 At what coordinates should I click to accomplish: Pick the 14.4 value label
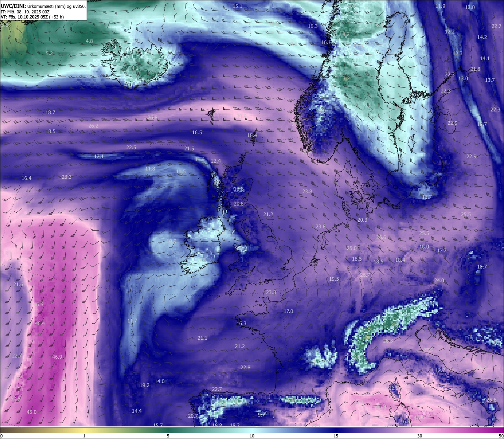[137, 411]
